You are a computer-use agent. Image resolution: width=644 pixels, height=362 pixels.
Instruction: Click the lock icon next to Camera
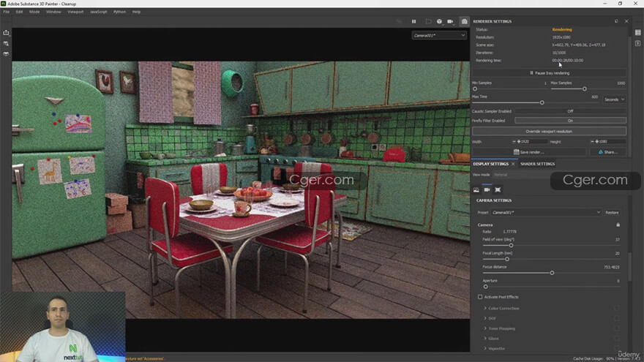pyautogui.click(x=618, y=225)
